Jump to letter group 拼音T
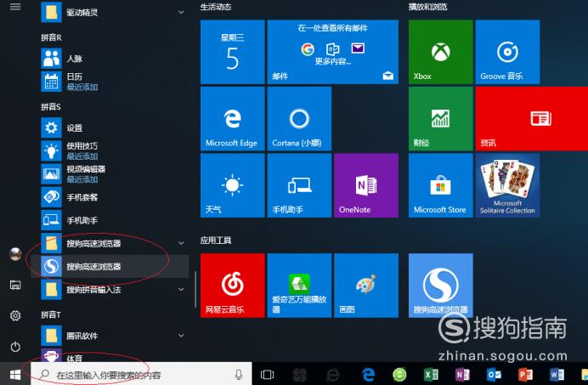588x385 pixels. pyautogui.click(x=51, y=314)
